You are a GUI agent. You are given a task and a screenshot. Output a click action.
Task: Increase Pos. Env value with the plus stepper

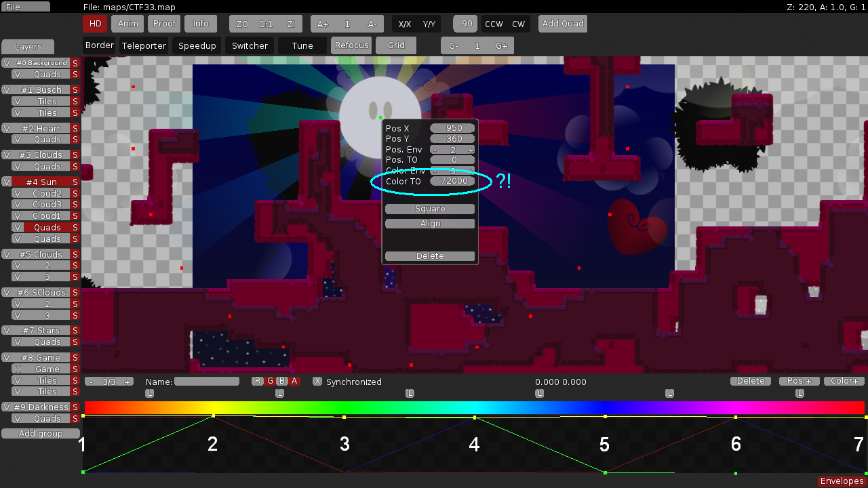pos(471,150)
